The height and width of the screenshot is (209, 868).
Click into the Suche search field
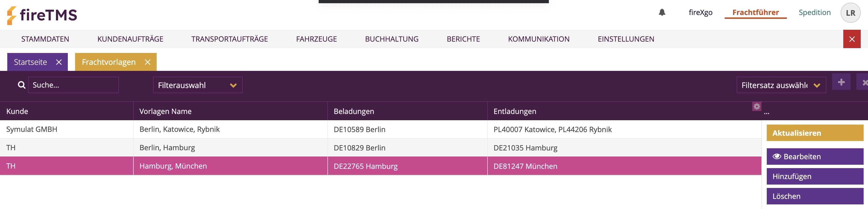click(x=73, y=85)
